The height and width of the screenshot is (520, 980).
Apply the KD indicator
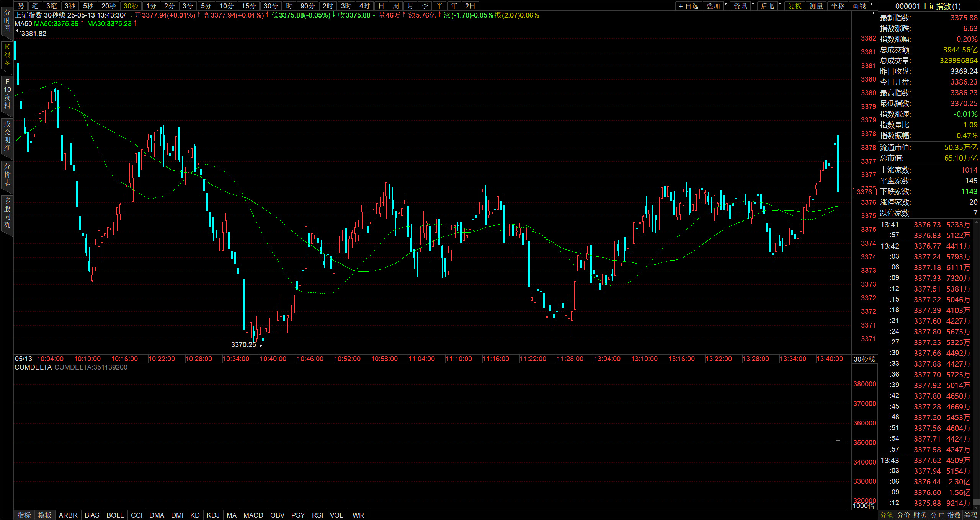tap(195, 515)
